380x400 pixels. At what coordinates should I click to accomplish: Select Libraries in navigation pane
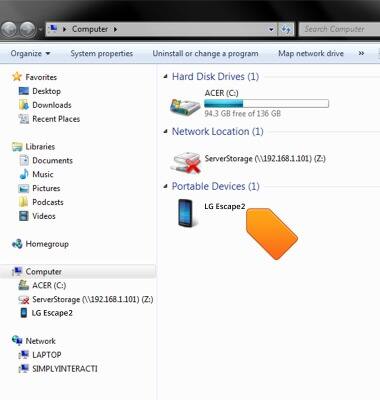coord(40,147)
